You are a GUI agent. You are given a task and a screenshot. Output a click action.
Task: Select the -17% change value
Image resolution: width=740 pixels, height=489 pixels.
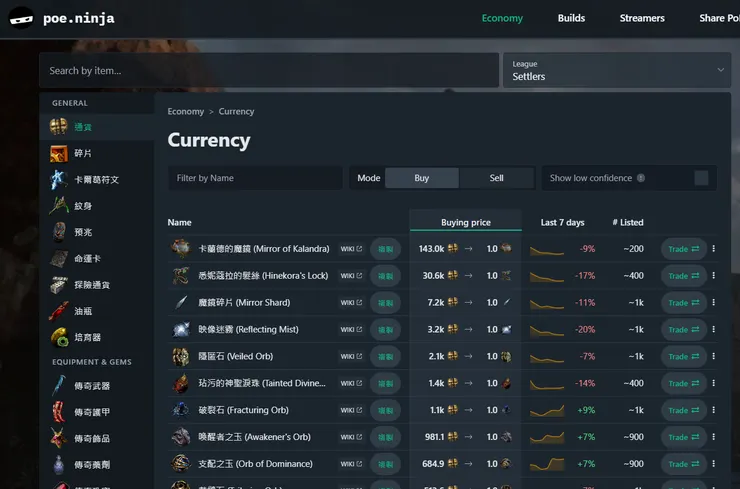(x=585, y=276)
